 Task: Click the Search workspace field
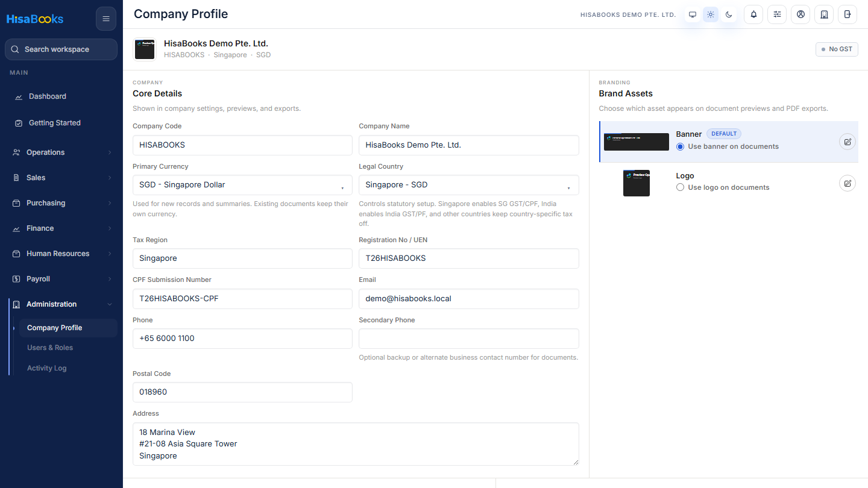[61, 49]
